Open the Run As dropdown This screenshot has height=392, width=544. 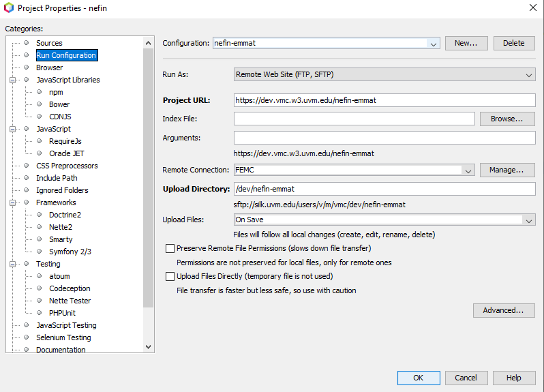(529, 74)
